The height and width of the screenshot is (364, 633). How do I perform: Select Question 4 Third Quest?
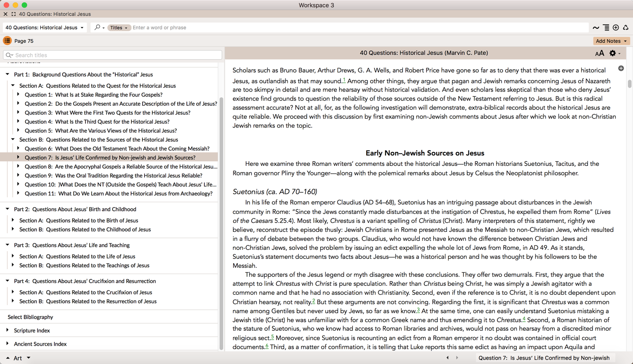pyautogui.click(x=97, y=122)
